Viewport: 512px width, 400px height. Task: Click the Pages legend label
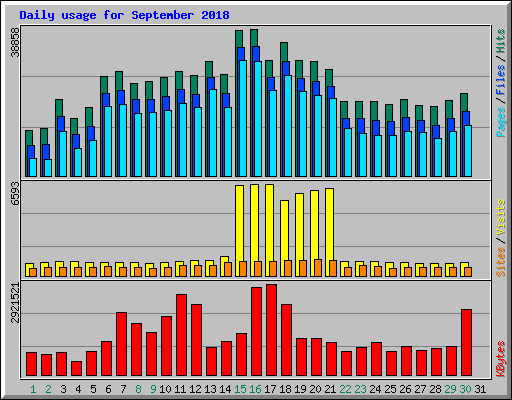click(501, 122)
